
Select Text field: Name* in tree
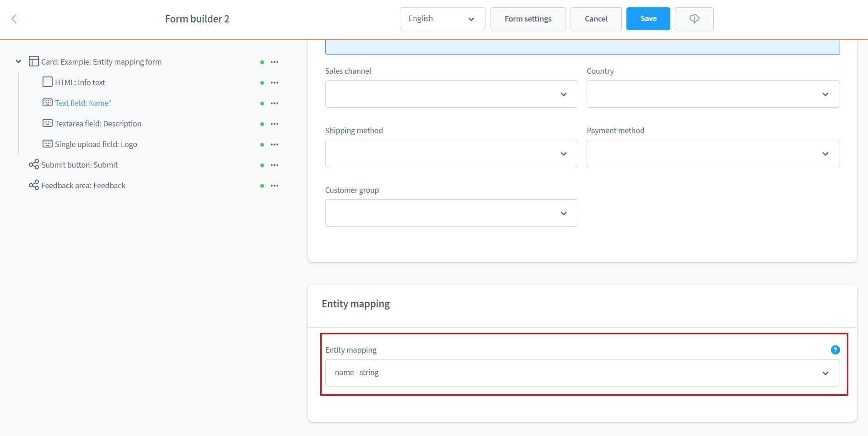coord(83,104)
